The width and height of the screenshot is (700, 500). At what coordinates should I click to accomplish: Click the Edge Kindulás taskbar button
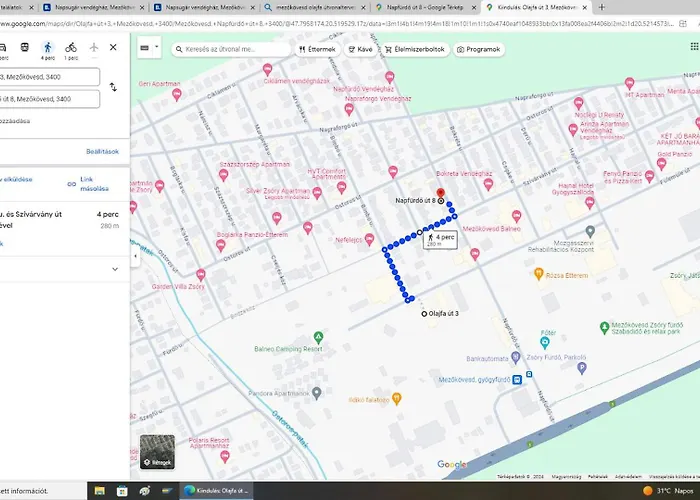point(217,491)
